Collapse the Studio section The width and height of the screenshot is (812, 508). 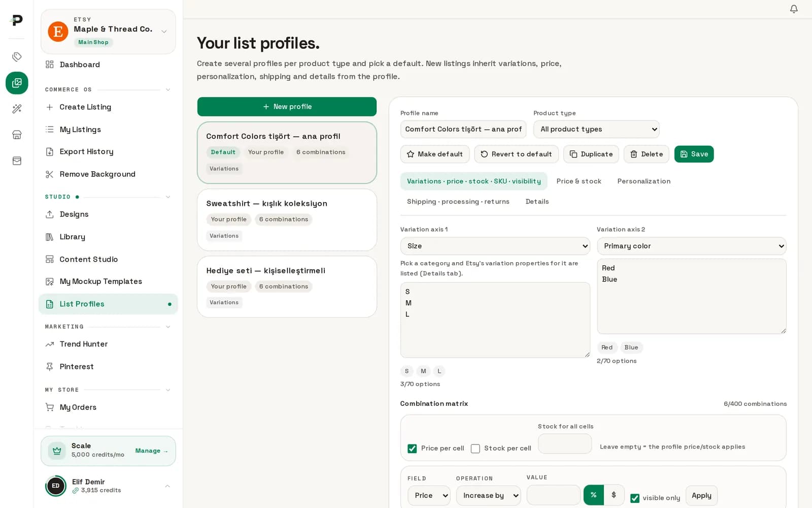[x=168, y=197]
